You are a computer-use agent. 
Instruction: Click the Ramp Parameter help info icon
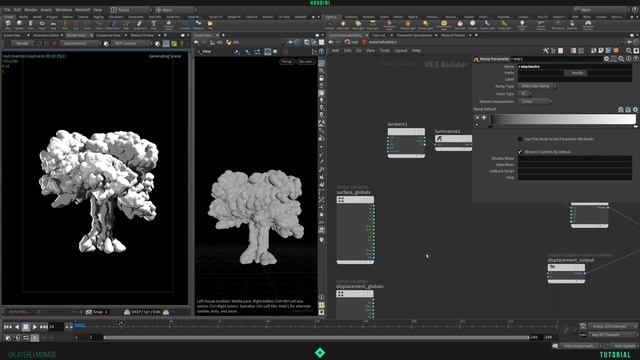(x=629, y=59)
